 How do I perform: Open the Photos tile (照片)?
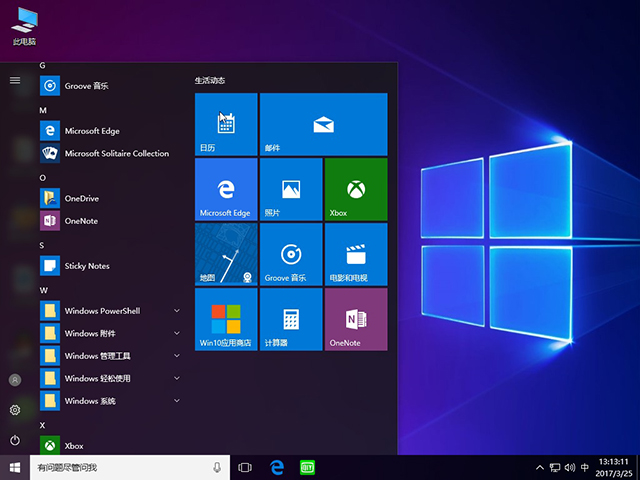[x=291, y=189]
